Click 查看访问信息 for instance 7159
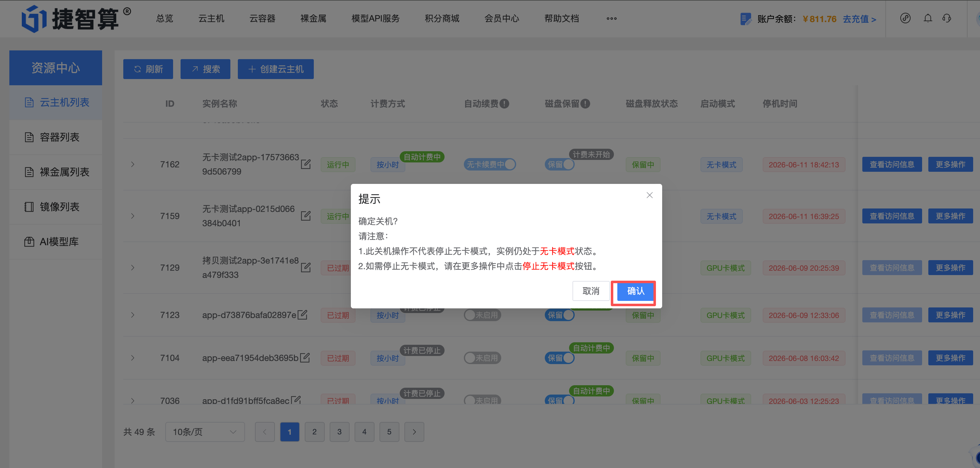Viewport: 980px width, 468px height. point(892,216)
